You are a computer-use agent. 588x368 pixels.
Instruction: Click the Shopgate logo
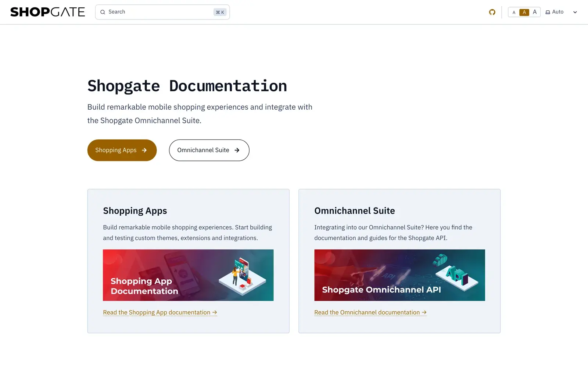[x=47, y=12]
